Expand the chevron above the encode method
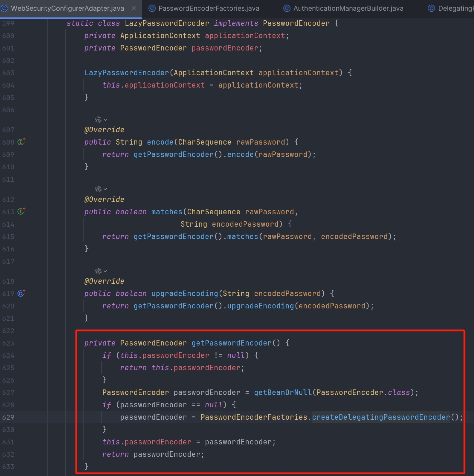The width and height of the screenshot is (474, 476). tap(105, 120)
